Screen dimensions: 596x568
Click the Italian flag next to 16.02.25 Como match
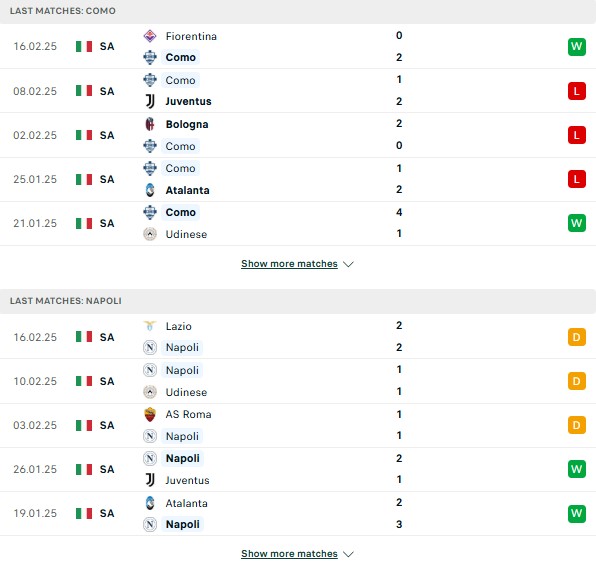click(x=84, y=46)
